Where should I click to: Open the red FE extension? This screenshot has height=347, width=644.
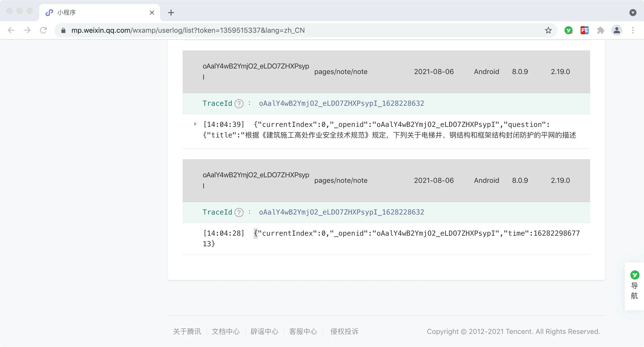point(584,30)
